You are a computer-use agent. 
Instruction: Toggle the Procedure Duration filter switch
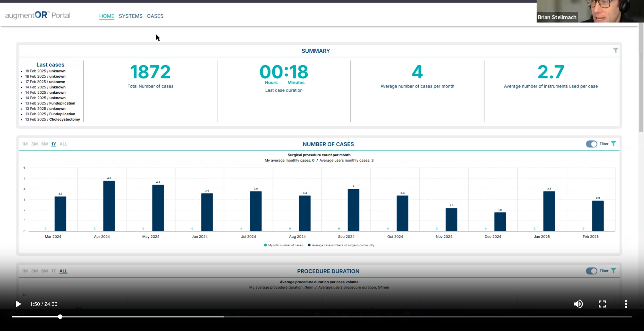point(591,271)
